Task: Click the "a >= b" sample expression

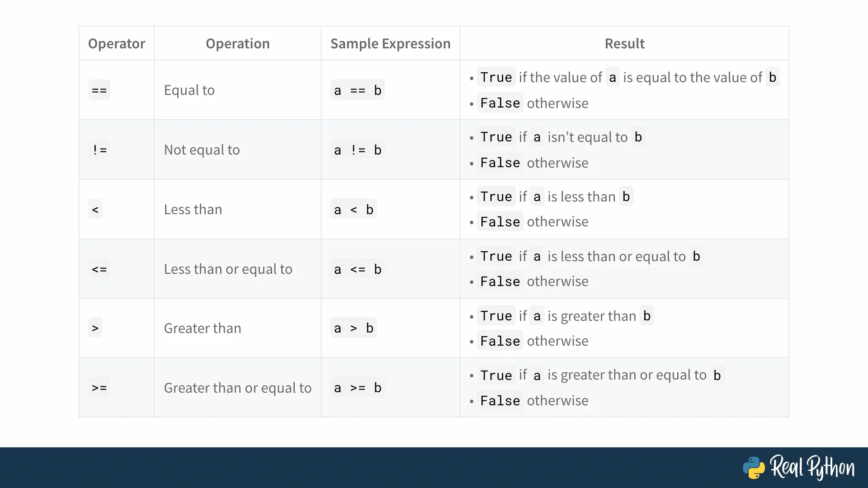Action: pos(357,388)
